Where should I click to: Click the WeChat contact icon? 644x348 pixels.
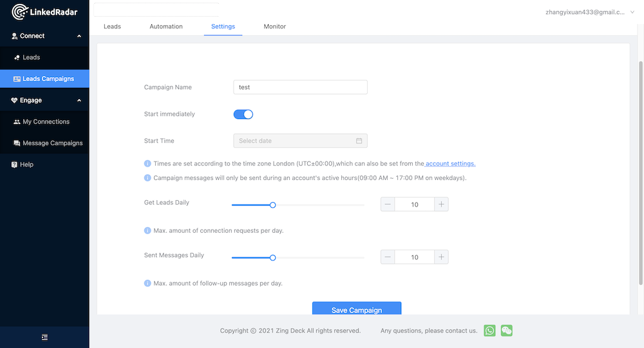point(506,331)
